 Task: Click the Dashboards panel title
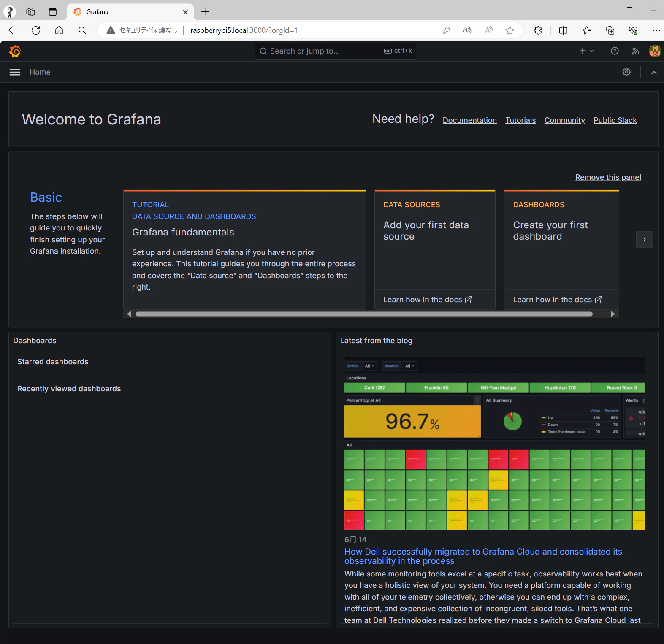click(x=35, y=341)
